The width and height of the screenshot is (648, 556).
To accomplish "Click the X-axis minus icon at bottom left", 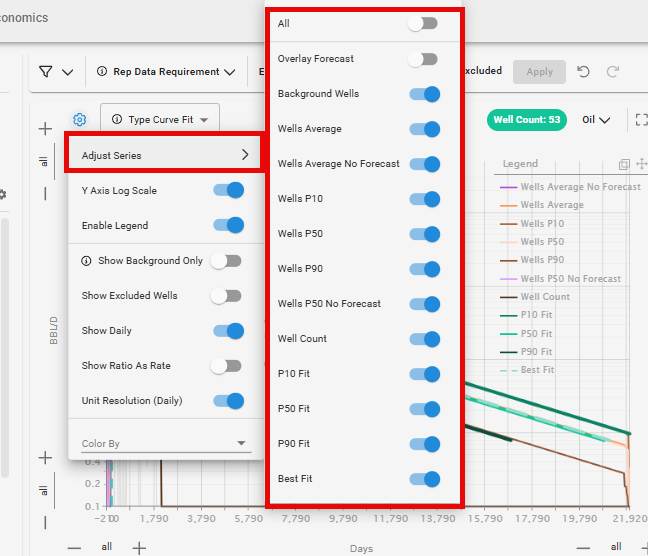I will [75, 547].
